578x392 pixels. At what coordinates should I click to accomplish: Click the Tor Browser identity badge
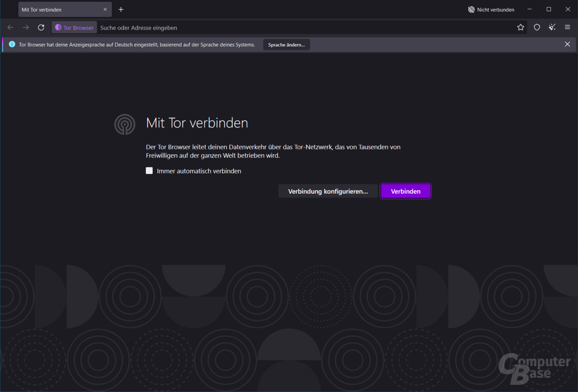coord(75,28)
